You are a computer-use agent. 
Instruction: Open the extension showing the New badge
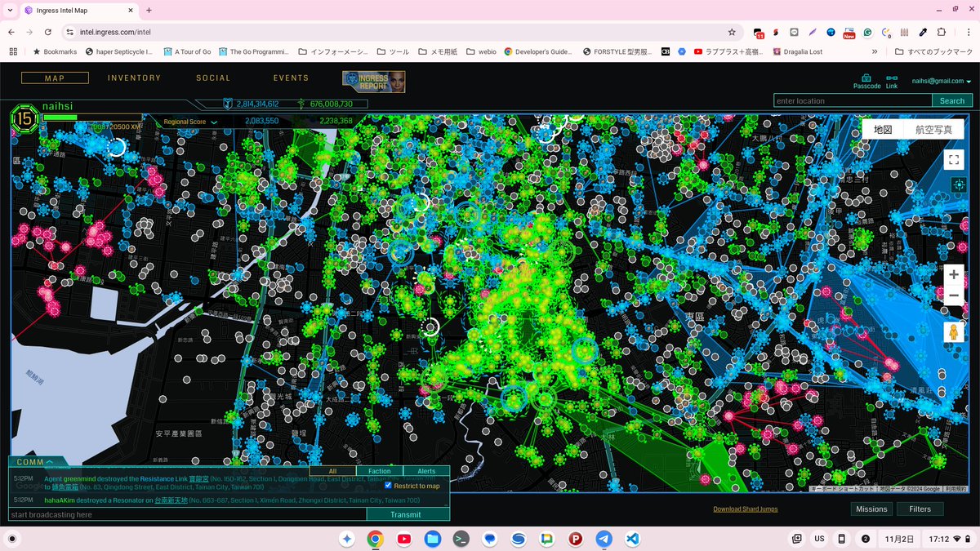849,33
